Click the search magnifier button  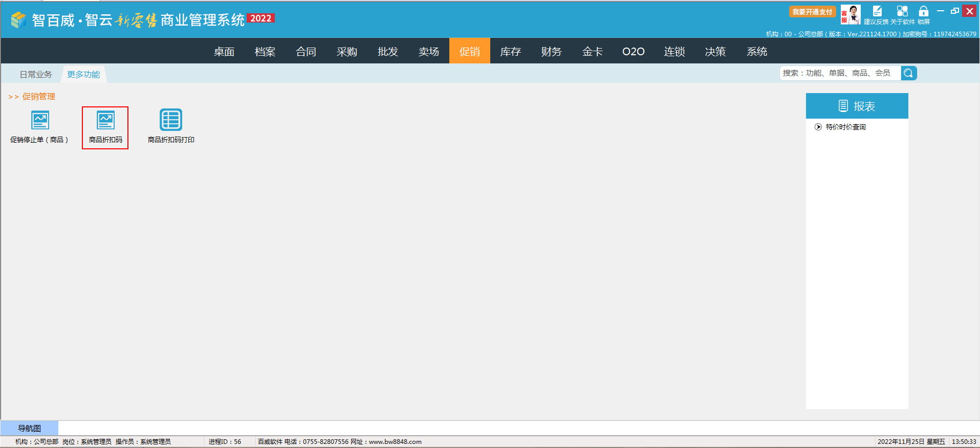click(908, 73)
